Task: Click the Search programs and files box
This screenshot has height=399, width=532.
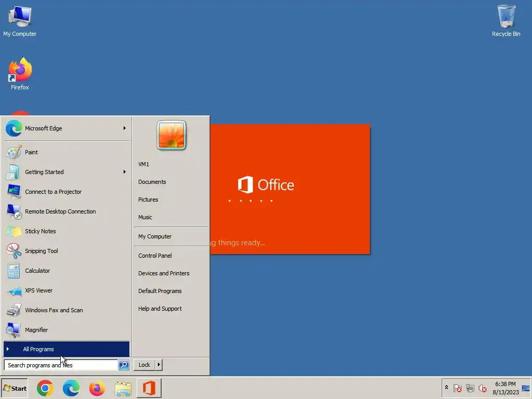Action: tap(61, 365)
